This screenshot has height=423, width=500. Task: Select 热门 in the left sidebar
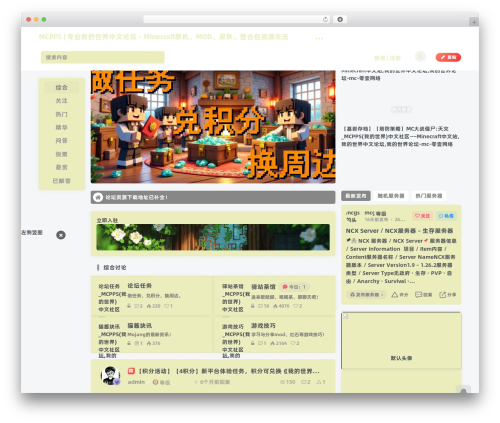tap(61, 114)
